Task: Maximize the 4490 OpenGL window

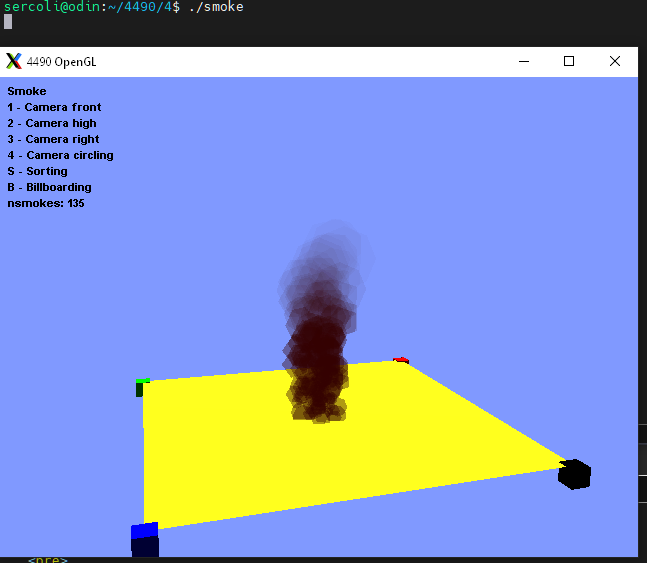Action: [569, 62]
